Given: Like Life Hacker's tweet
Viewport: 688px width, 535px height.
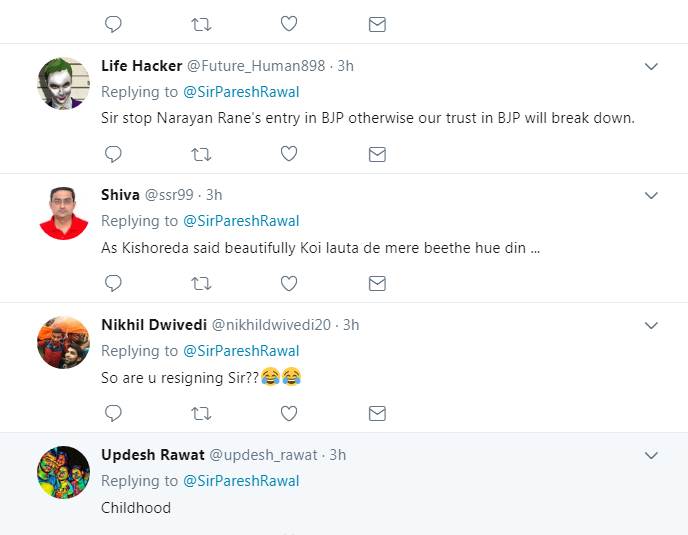Looking at the screenshot, I should pos(289,154).
